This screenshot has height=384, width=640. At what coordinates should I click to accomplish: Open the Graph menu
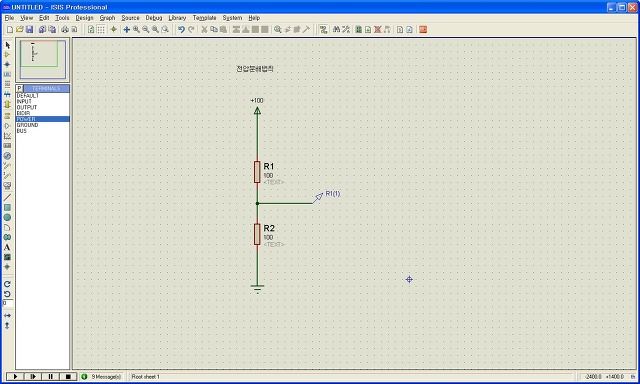tap(107, 18)
